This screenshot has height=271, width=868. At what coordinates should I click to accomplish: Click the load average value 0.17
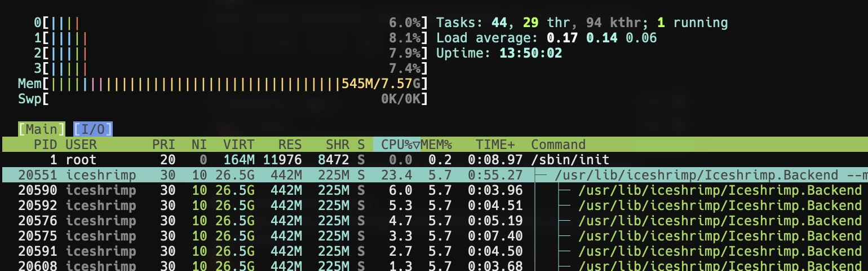click(x=562, y=38)
